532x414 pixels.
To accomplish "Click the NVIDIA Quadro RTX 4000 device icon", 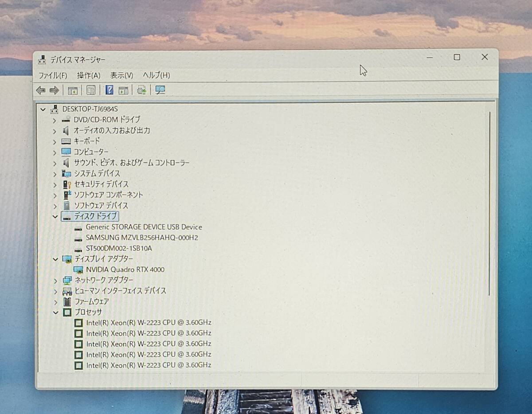I will [x=78, y=269].
